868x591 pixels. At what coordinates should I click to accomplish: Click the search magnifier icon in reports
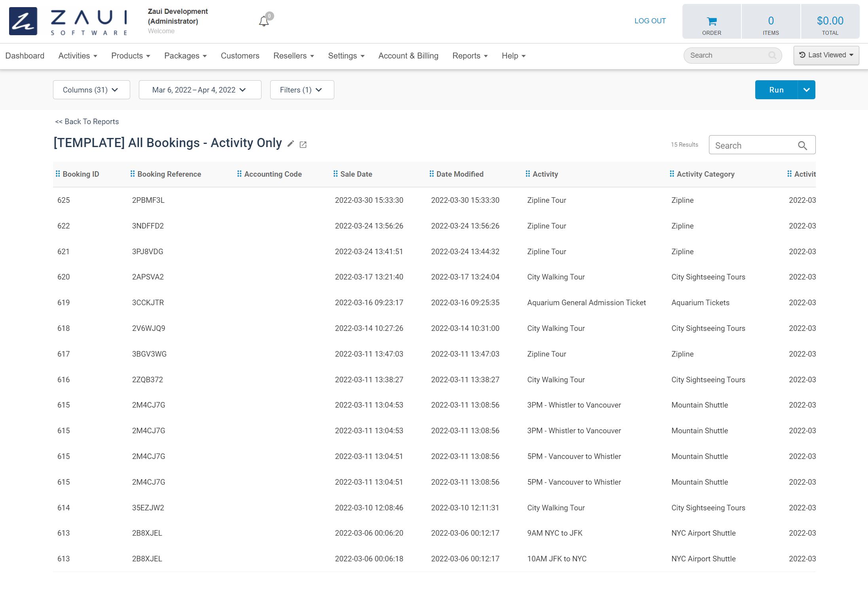(x=804, y=145)
